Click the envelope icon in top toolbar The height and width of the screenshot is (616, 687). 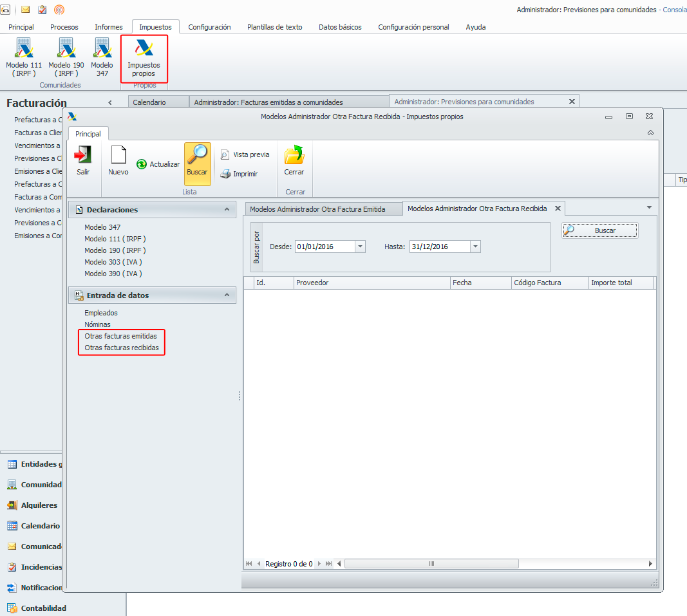point(25,9)
